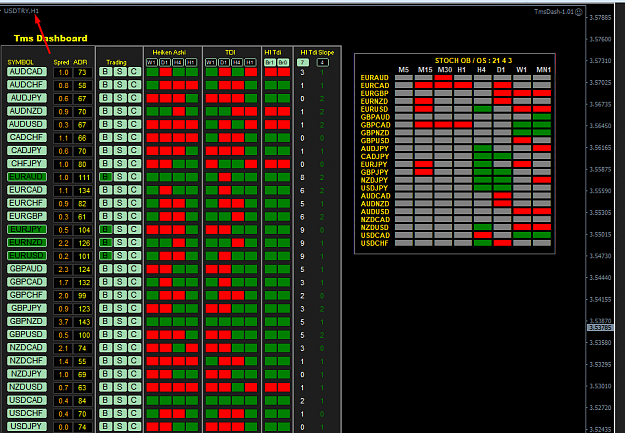Click the B button in GBPUSD row
The image size is (625, 433).
point(105,335)
